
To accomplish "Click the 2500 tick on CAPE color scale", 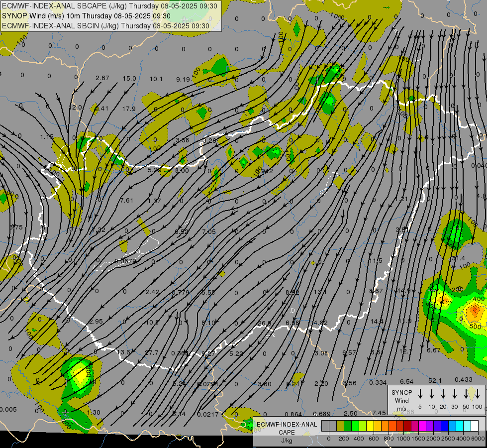I will coord(448,439).
